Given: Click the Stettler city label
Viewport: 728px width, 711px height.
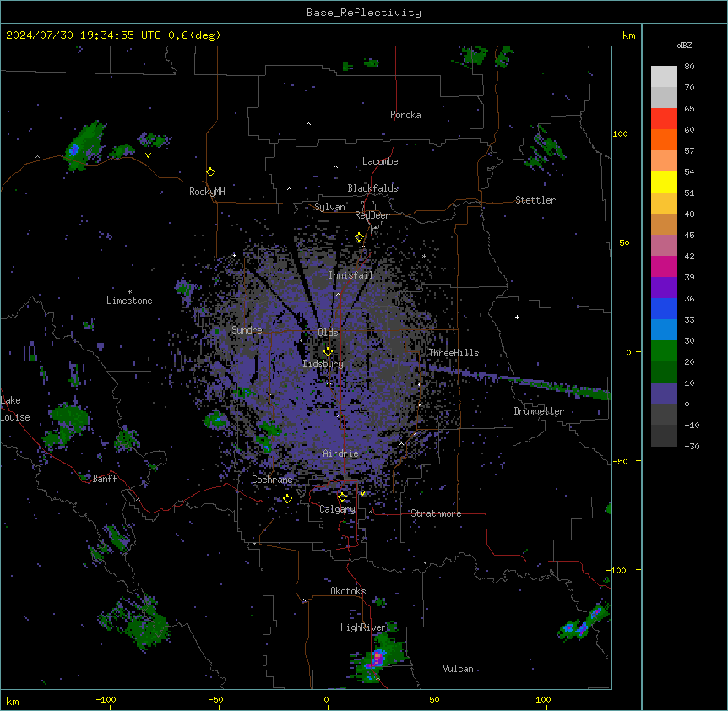Looking at the screenshot, I should point(535,200).
